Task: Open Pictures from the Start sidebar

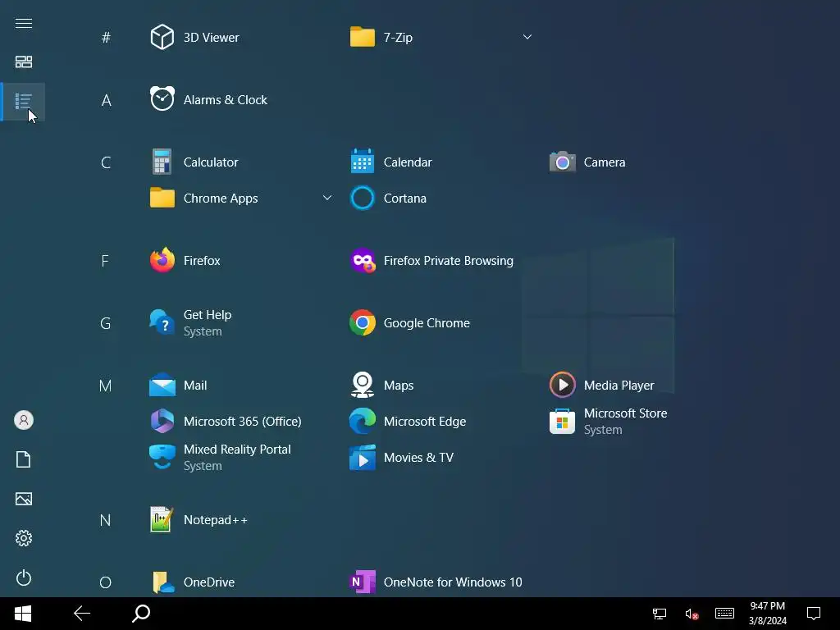Action: pos(24,499)
